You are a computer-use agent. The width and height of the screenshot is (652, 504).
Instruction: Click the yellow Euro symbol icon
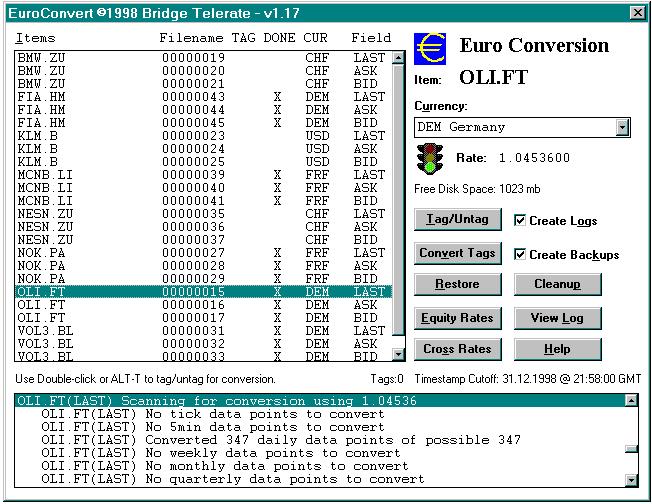click(431, 47)
